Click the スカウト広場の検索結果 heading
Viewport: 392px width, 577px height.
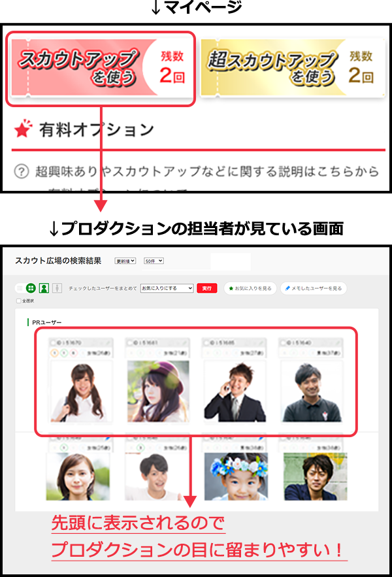pos(58,261)
